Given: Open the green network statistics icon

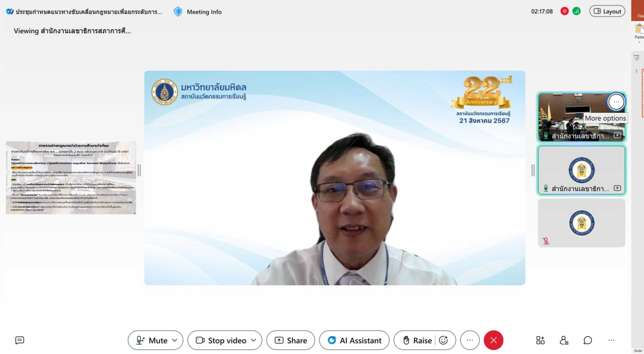Looking at the screenshot, I should (x=576, y=11).
